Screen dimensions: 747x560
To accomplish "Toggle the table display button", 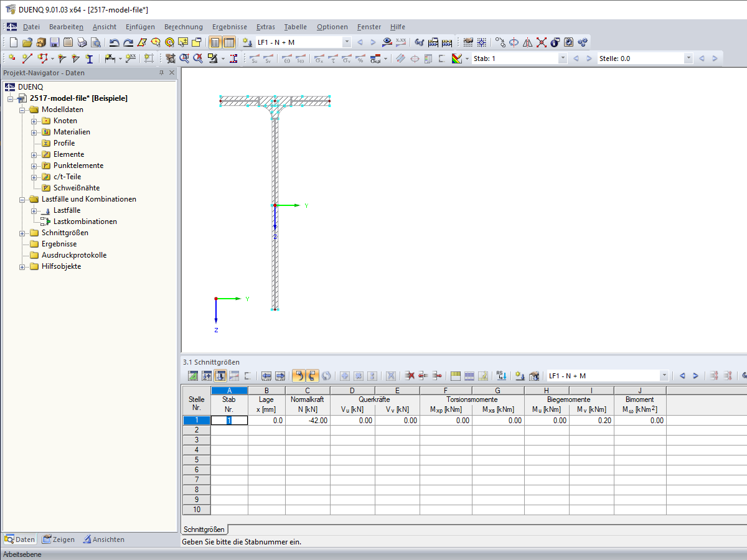I will [228, 42].
